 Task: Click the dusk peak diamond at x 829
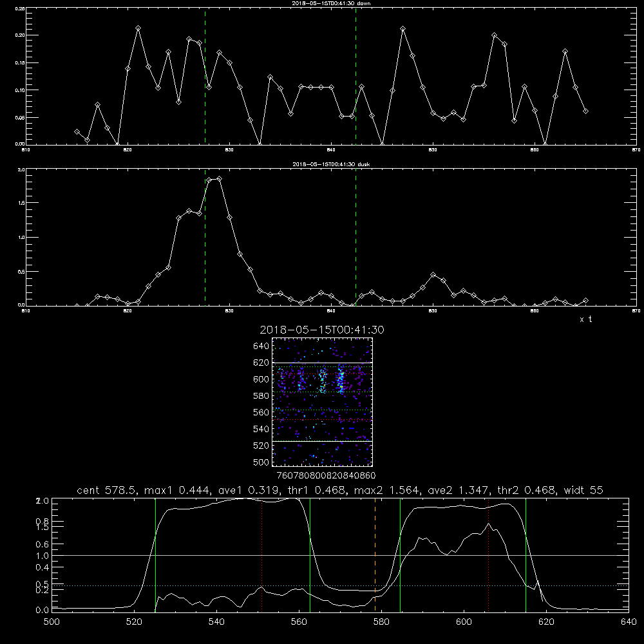pyautogui.click(x=220, y=178)
